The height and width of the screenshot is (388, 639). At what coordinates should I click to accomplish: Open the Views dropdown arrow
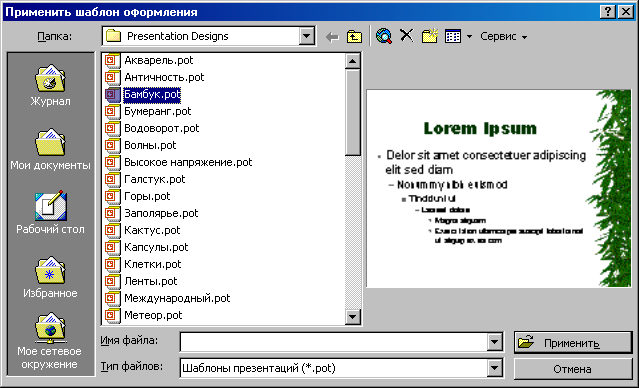point(469,37)
